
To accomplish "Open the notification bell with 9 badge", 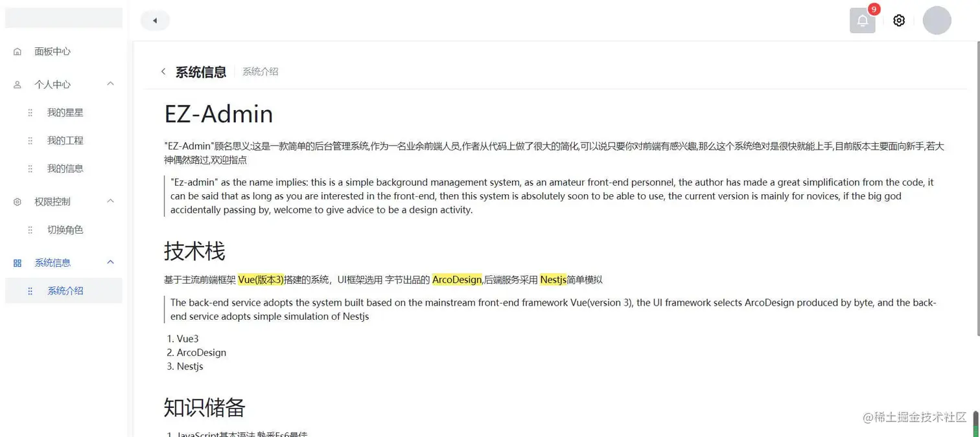I will pyautogui.click(x=863, y=20).
